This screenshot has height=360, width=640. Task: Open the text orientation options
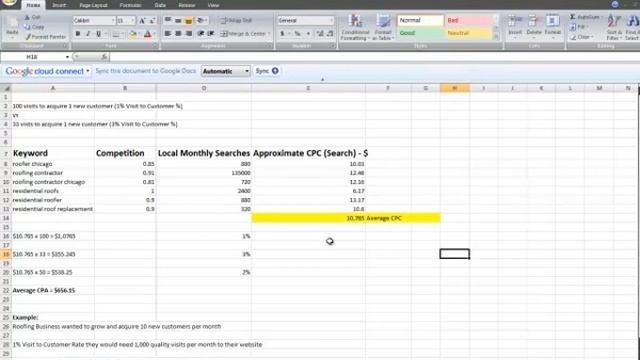pyautogui.click(x=201, y=20)
